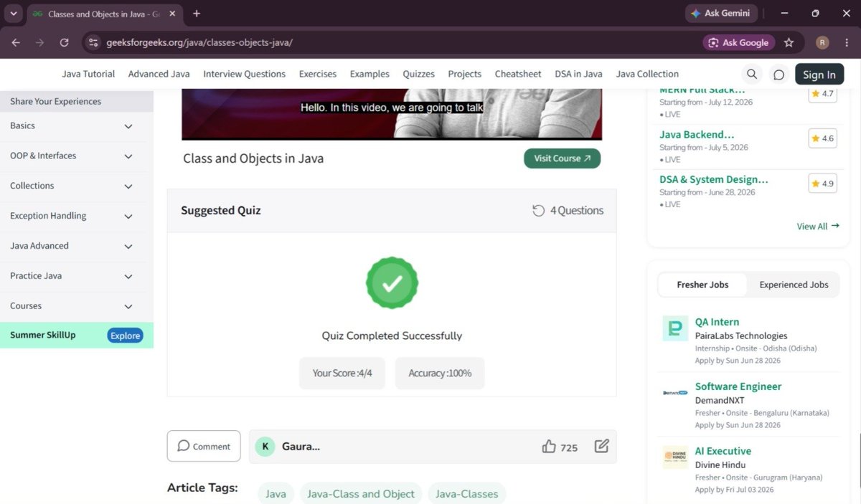This screenshot has width=861, height=504.
Task: Click the Accuracy 100% box
Action: point(440,374)
